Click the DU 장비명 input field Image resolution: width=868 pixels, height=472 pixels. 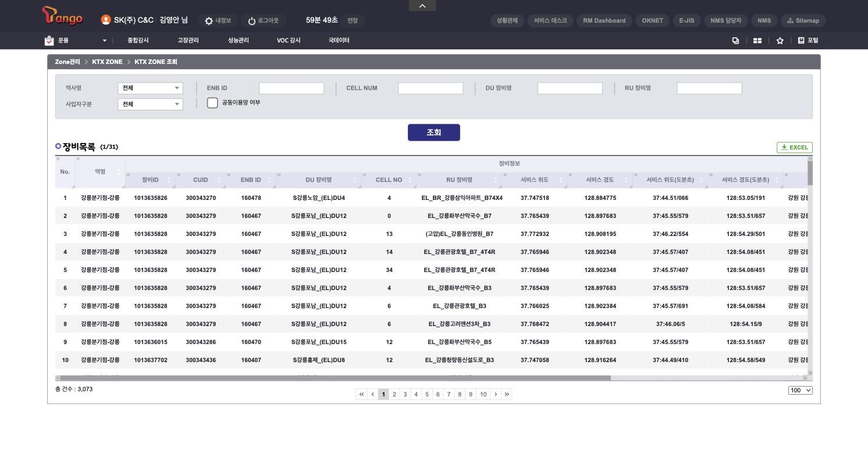pos(570,88)
